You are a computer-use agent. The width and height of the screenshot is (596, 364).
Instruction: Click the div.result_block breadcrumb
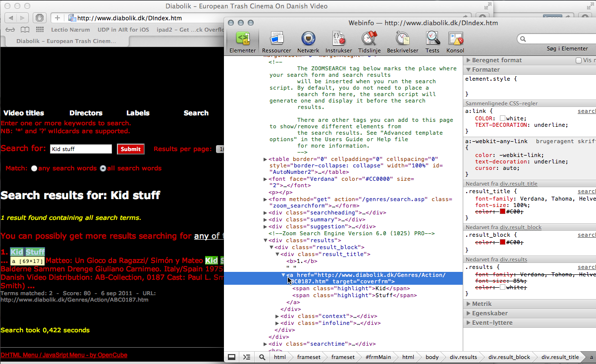509,357
